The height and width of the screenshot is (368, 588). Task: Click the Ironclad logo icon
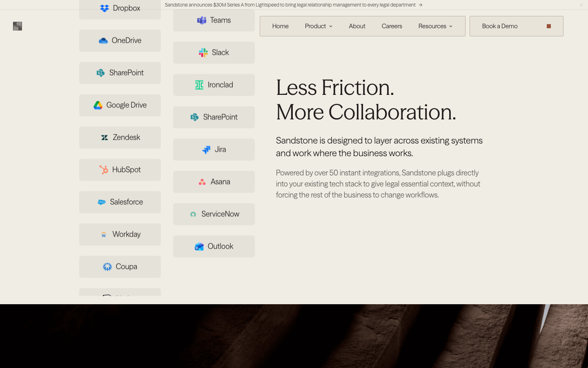click(x=199, y=85)
